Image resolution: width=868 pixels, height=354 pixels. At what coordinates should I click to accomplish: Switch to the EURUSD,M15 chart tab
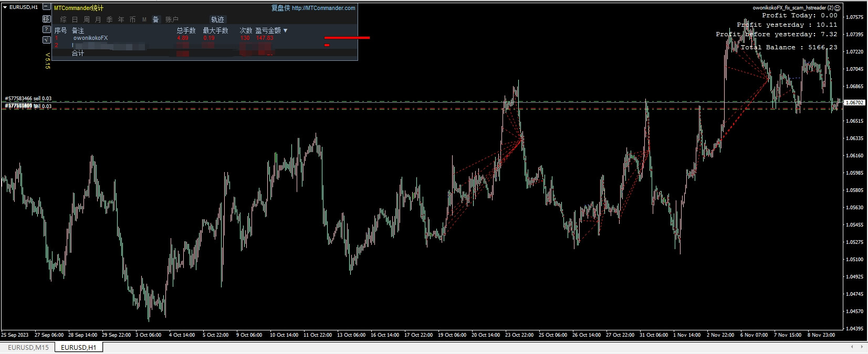pos(28,347)
